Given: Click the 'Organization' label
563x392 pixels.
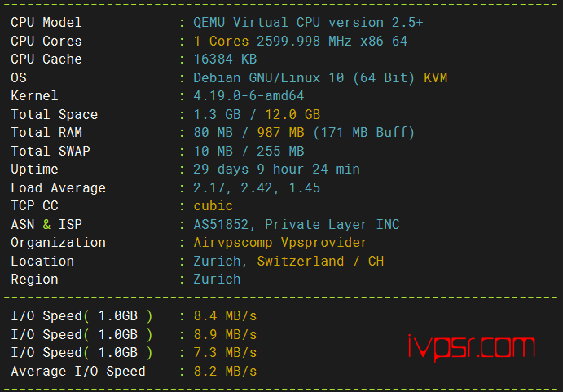Looking at the screenshot, I should [x=58, y=243].
